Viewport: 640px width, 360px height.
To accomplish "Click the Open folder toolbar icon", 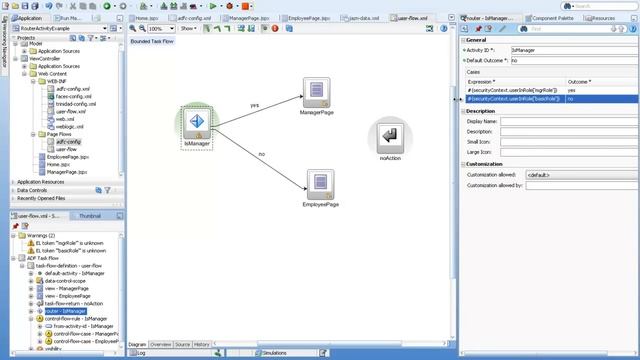I will (15, 6).
